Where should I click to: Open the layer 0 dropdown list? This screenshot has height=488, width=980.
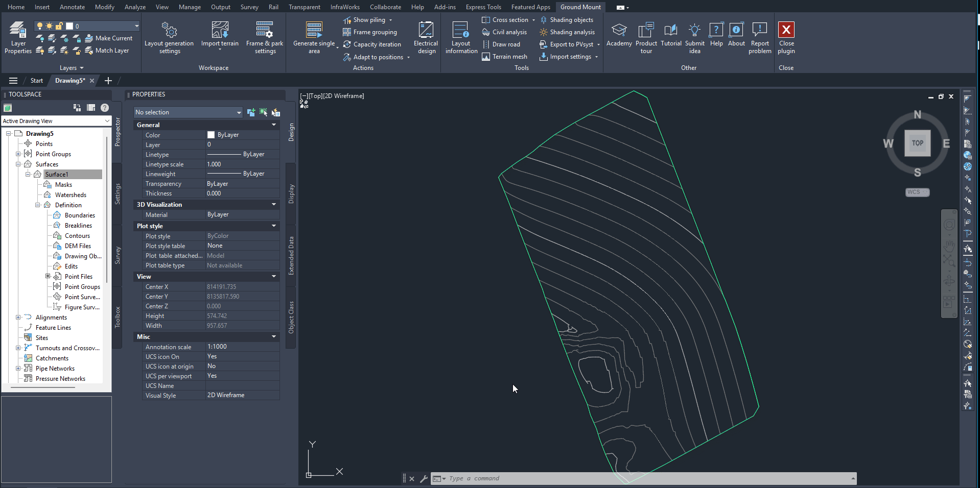[x=136, y=26]
